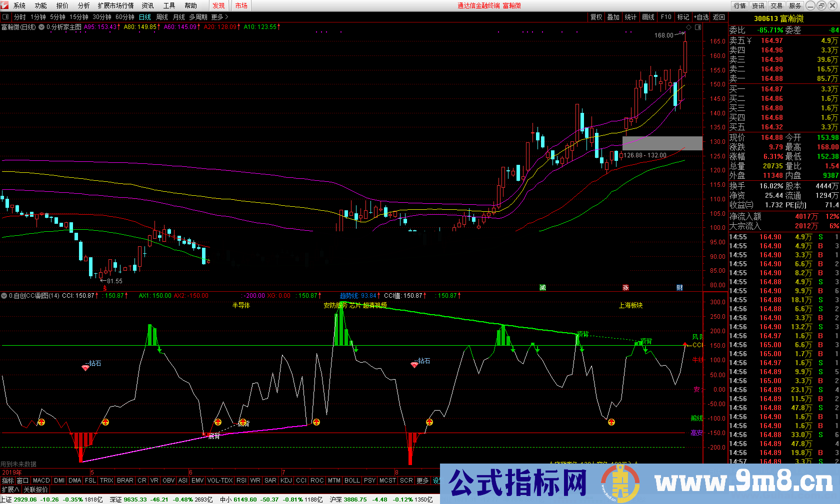The image size is (840, 504).
Task: Open the 统计 statistics tool
Action: 631,17
